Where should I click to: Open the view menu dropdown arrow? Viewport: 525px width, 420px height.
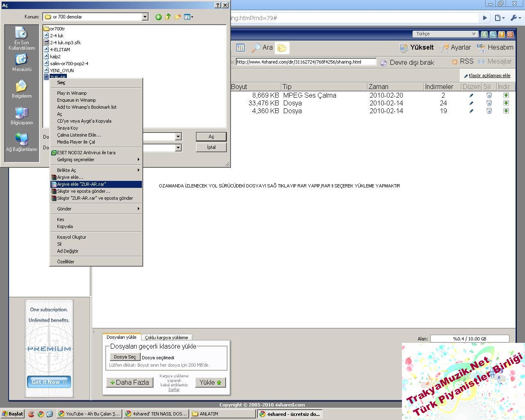(x=192, y=17)
